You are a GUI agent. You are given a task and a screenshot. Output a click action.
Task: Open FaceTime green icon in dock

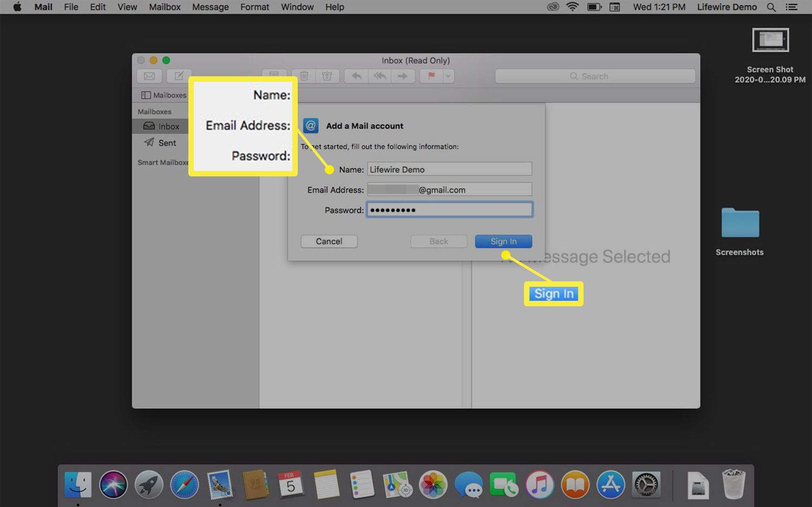504,484
